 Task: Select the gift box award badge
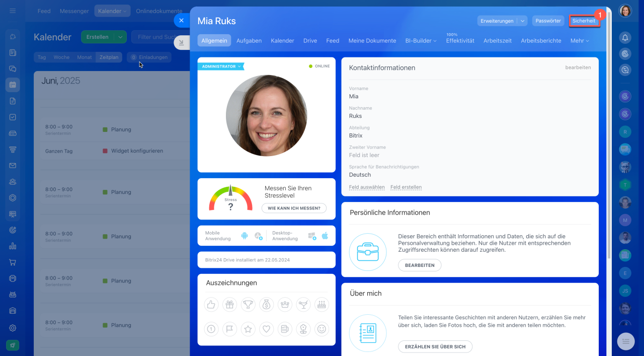point(229,304)
